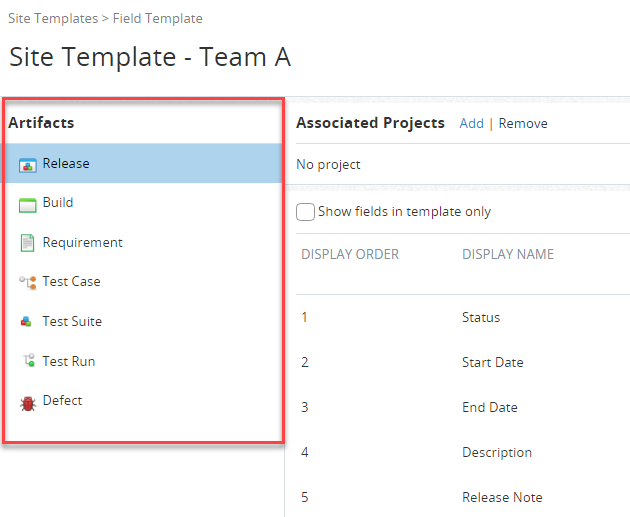Click the Defect bug icon
Viewport: 630px width, 517px height.
(27, 401)
